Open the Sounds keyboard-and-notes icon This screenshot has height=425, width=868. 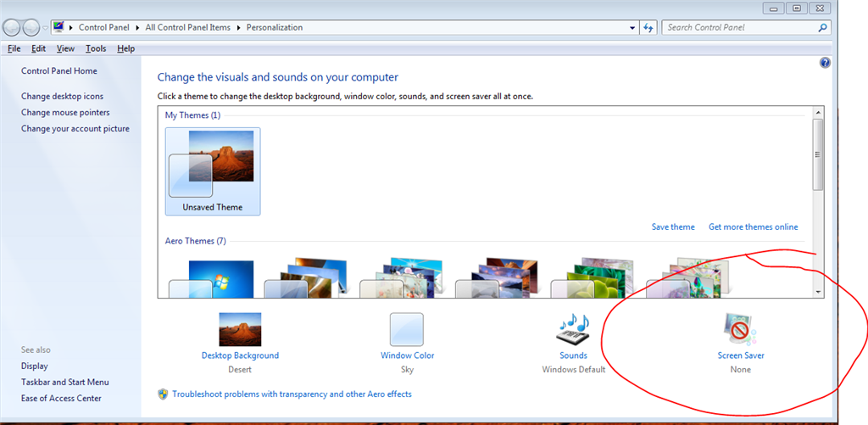point(573,329)
